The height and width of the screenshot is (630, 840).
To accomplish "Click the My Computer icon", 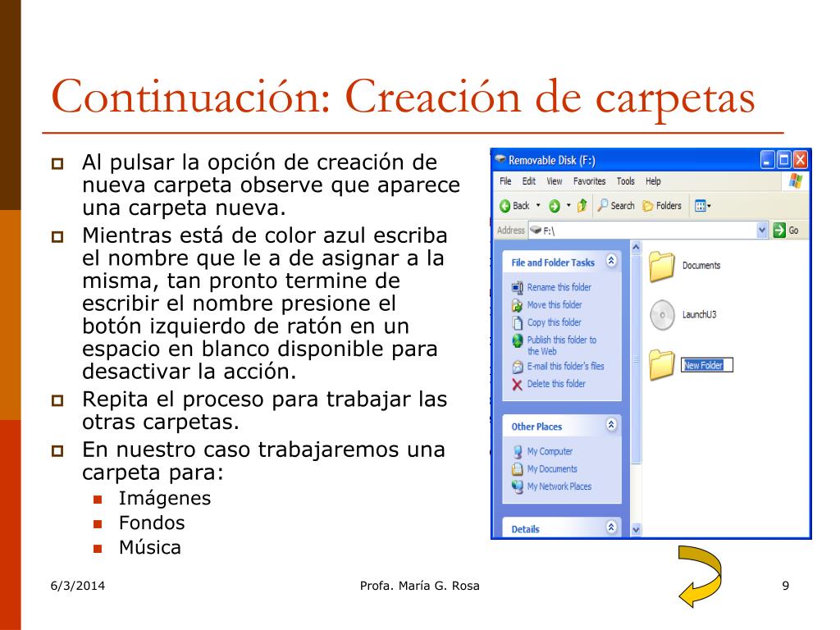I will point(517,452).
